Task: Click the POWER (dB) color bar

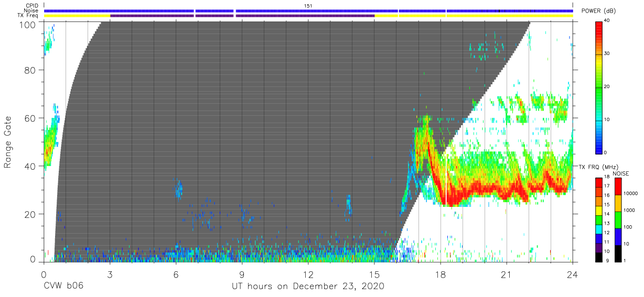Action: pyautogui.click(x=599, y=86)
